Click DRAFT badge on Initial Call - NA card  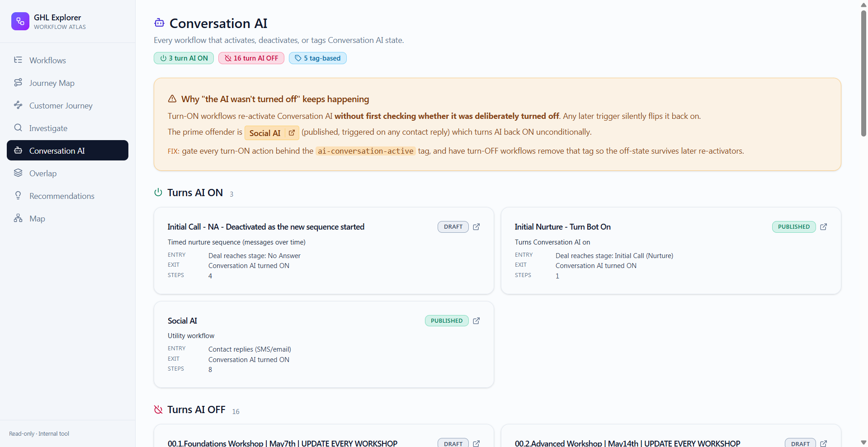coord(453,227)
